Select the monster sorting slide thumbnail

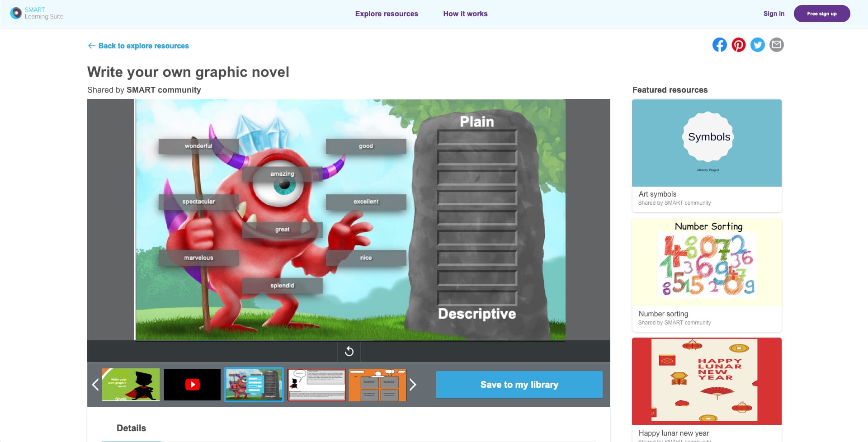tap(254, 385)
